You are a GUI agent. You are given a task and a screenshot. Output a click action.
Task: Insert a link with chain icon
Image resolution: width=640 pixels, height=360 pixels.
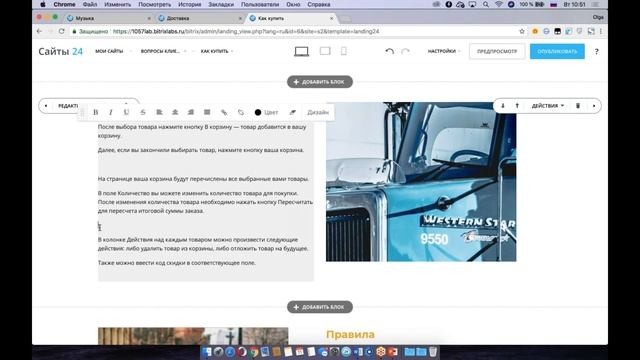click(x=224, y=112)
